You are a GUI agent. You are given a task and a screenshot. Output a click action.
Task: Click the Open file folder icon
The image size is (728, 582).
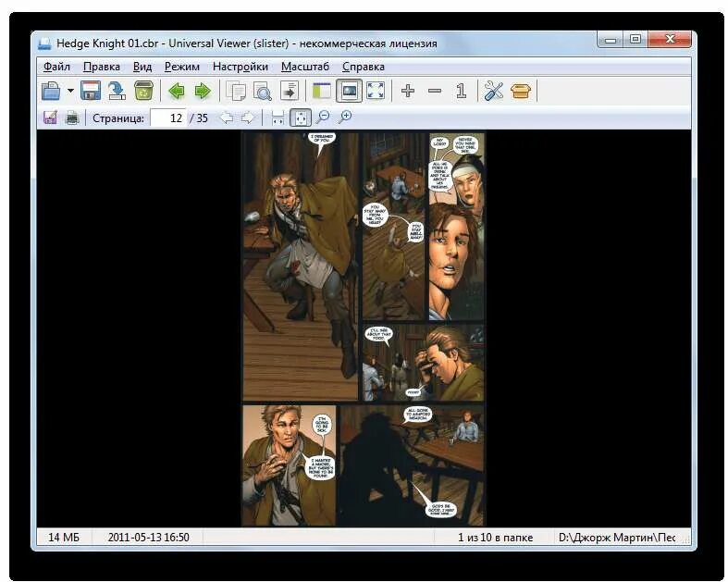(51, 91)
